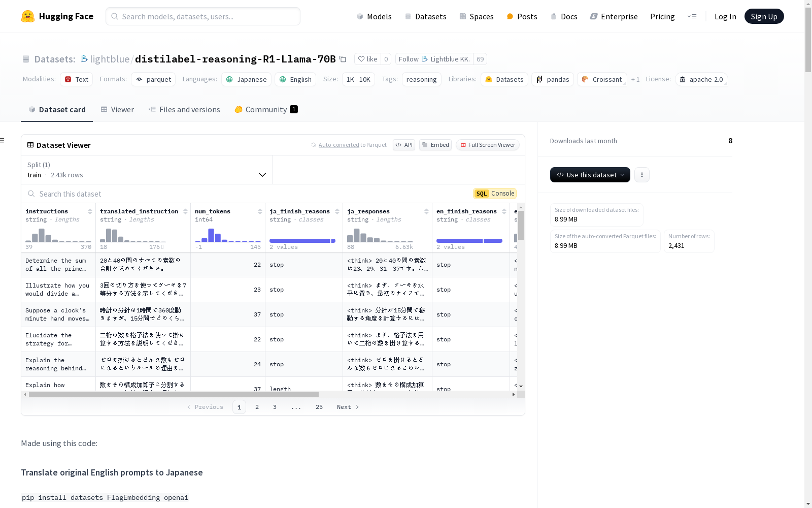Select the pandas library tag
This screenshot has width=812, height=508.
click(553, 79)
